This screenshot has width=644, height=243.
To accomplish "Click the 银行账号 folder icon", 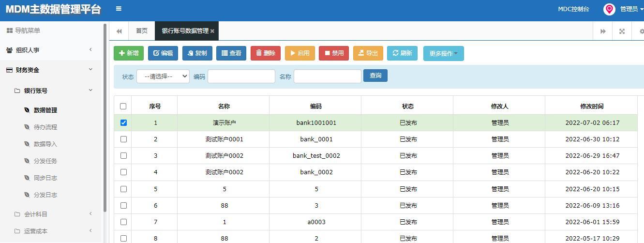I will coord(17,91).
